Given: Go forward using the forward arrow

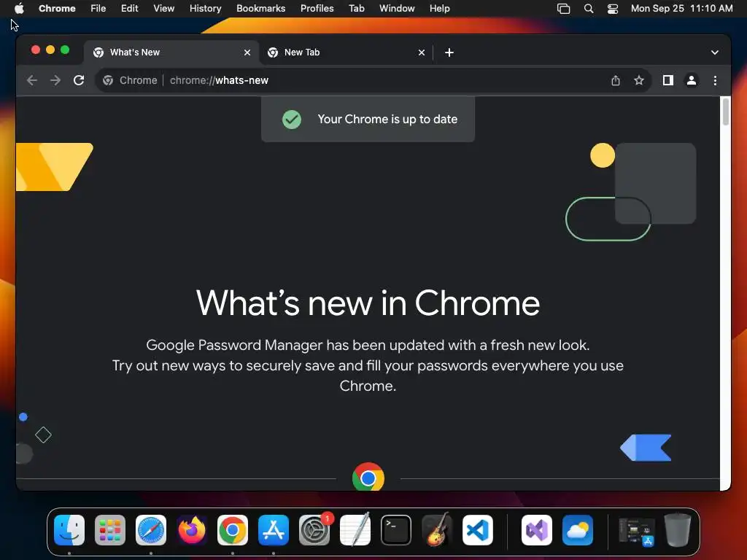Looking at the screenshot, I should point(55,80).
